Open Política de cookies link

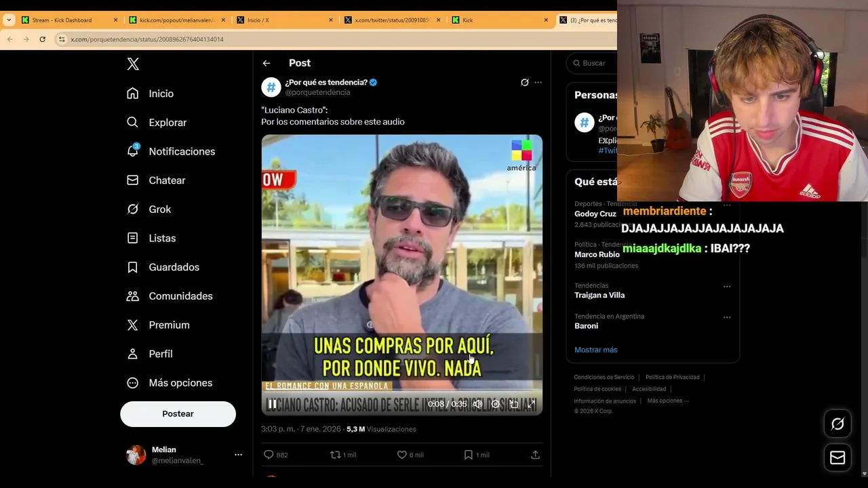pyautogui.click(x=597, y=389)
